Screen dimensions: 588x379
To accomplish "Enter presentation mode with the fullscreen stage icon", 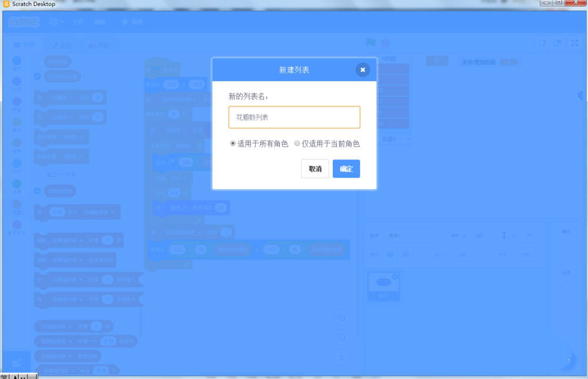I will (574, 43).
